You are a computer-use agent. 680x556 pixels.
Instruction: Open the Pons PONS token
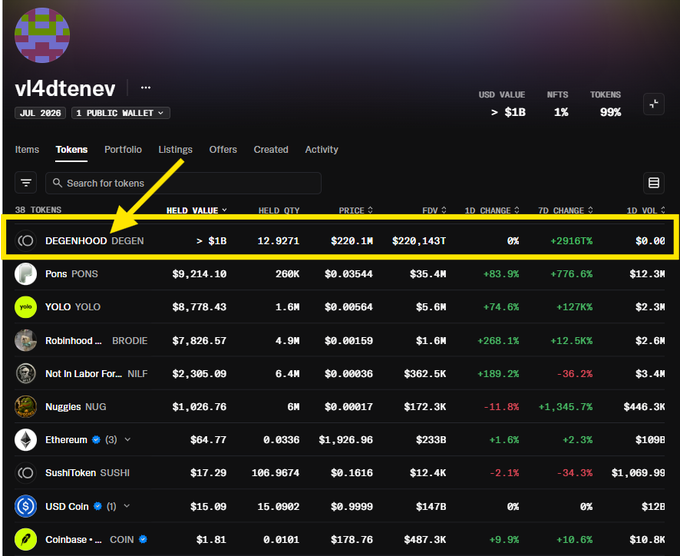point(72,274)
